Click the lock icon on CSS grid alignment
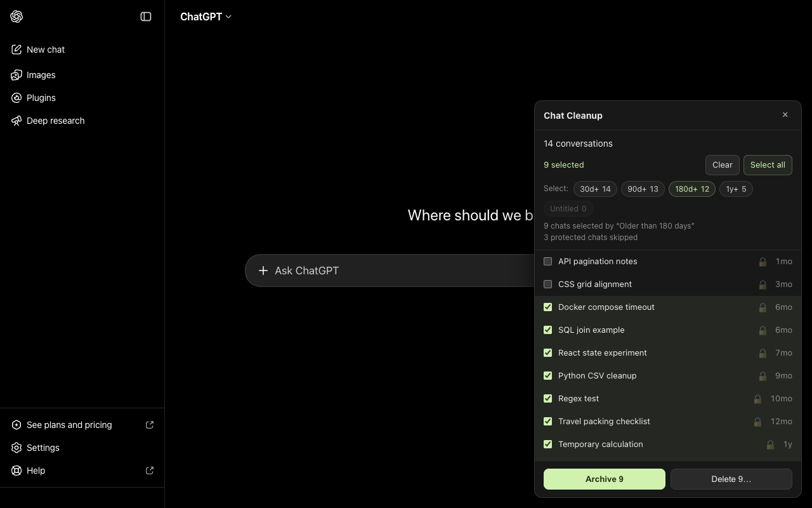Image resolution: width=812 pixels, height=508 pixels. click(763, 284)
